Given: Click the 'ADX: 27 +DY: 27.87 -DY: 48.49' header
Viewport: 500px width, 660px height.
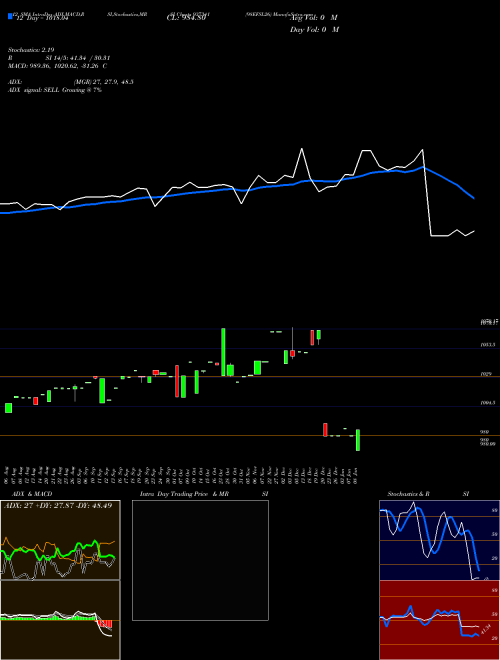Looking at the screenshot, I should (58, 506).
